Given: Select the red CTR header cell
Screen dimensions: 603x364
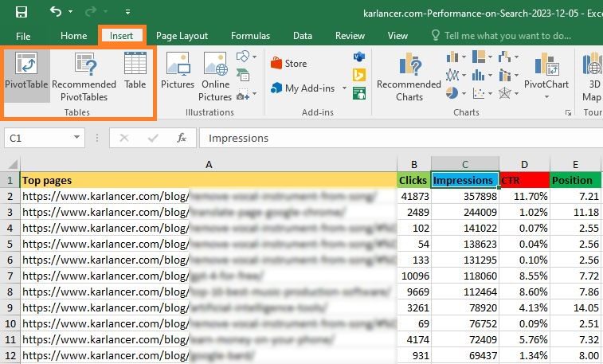Looking at the screenshot, I should [525, 180].
